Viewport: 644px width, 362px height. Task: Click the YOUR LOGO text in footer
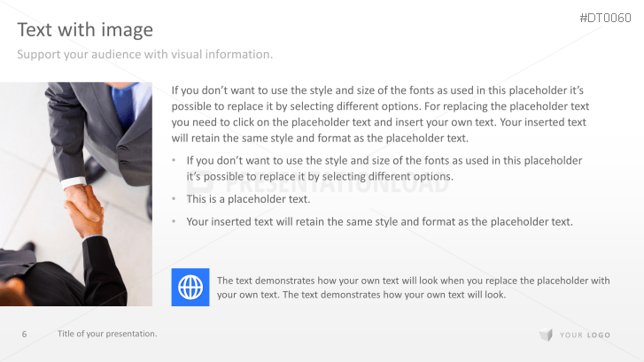(x=585, y=335)
